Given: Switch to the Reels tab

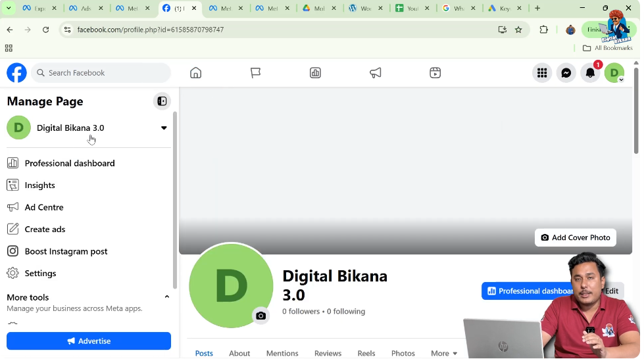Looking at the screenshot, I should [366, 353].
